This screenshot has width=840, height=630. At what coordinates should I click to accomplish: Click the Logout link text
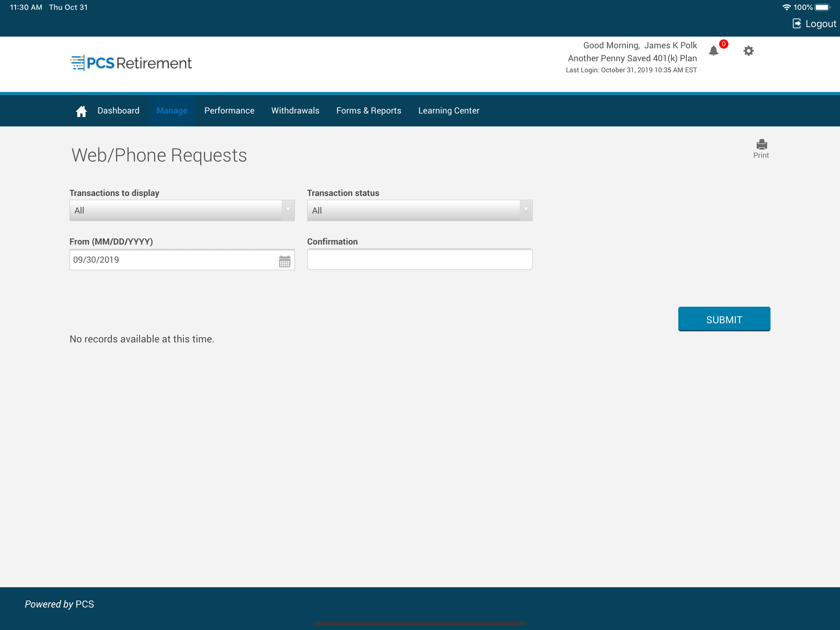tap(820, 24)
